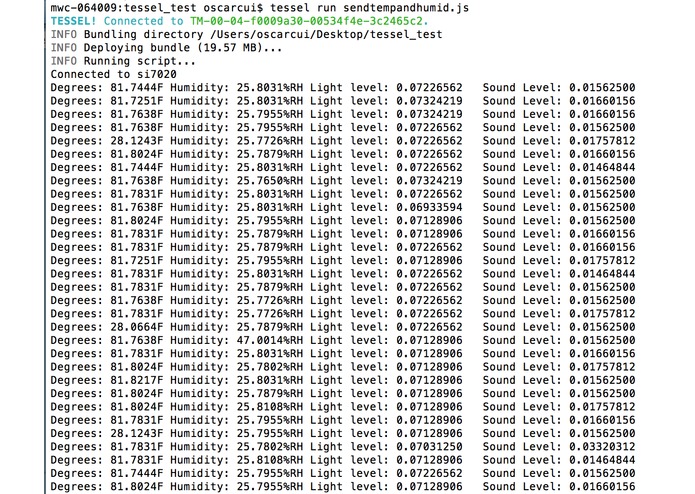Click Degrees 81.7638F in the 25.7650%RH row
695x494 pixels.
[x=137, y=180]
